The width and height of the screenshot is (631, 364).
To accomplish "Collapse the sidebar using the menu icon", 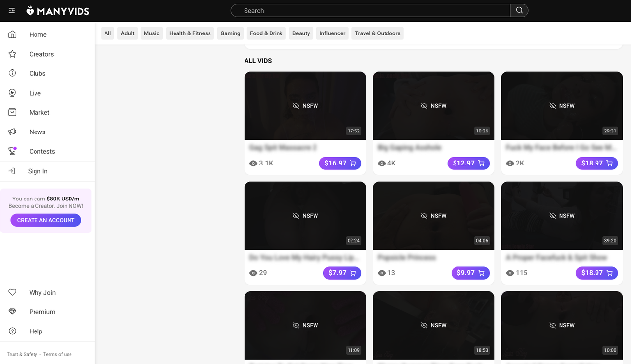I will (12, 11).
